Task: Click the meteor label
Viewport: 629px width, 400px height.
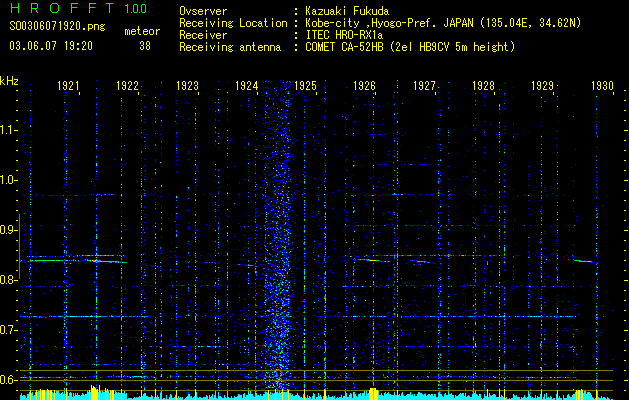Action: (x=141, y=32)
